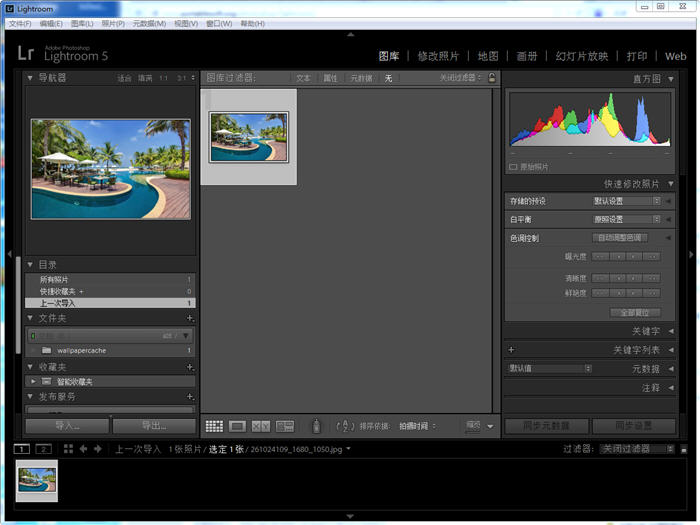This screenshot has width=700, height=525.
Task: Click the 导入... import button
Action: click(x=67, y=426)
